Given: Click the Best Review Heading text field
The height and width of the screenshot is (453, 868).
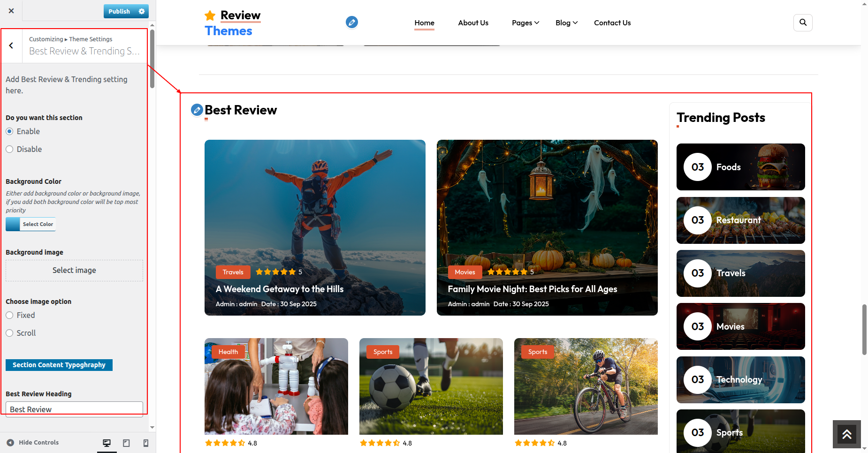Looking at the screenshot, I should (74, 409).
